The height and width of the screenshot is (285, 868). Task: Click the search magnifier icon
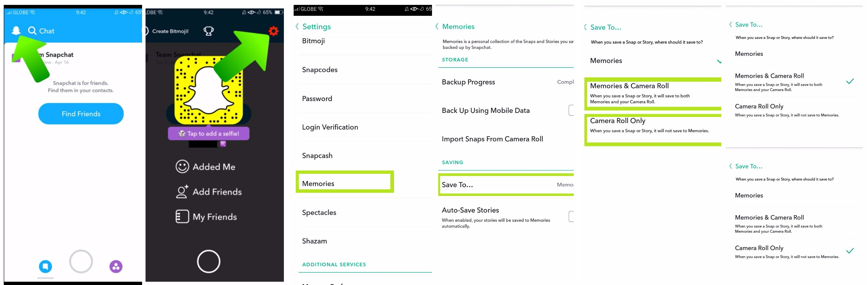[x=32, y=31]
